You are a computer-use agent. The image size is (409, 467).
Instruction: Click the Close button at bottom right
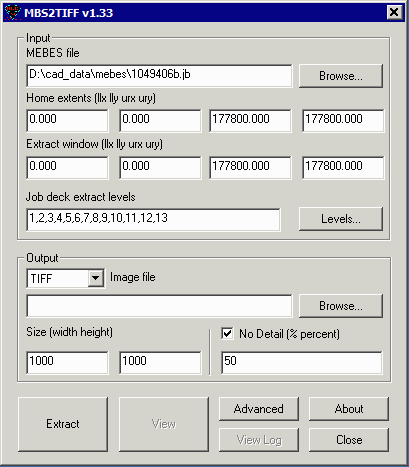point(349,440)
